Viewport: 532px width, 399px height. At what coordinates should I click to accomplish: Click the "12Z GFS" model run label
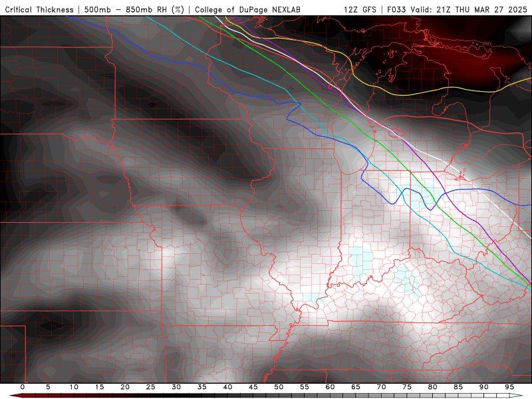click(x=360, y=10)
